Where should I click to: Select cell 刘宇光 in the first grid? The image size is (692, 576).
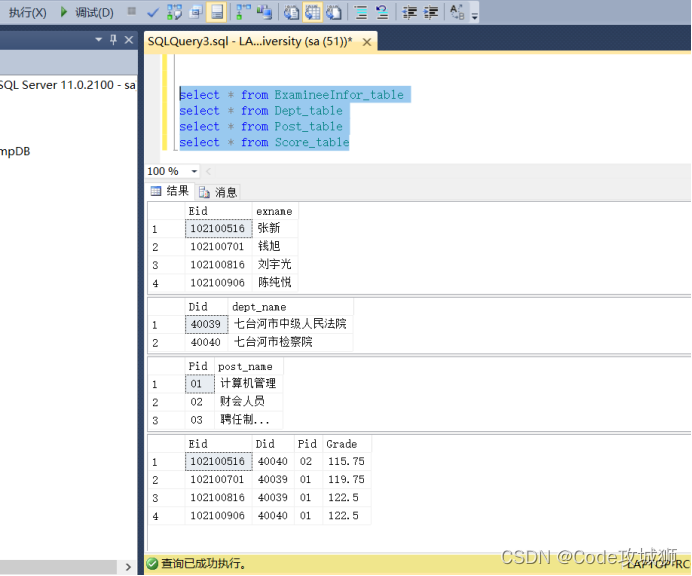click(x=275, y=264)
